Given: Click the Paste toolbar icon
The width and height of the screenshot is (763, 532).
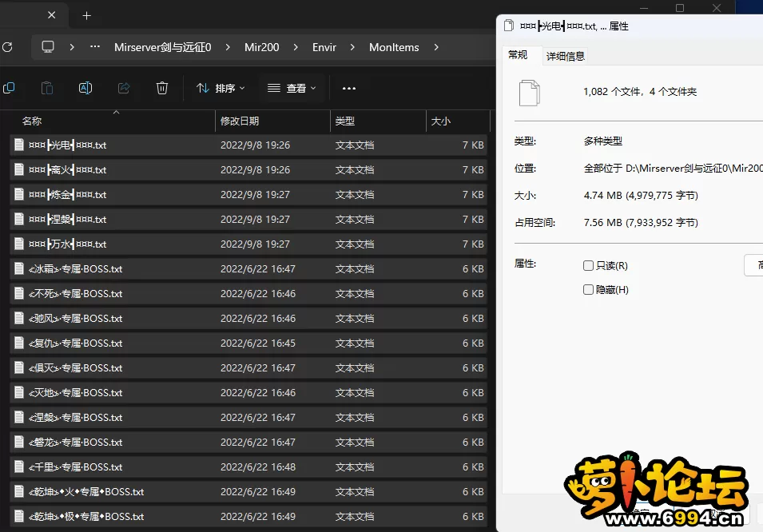Looking at the screenshot, I should (46, 88).
